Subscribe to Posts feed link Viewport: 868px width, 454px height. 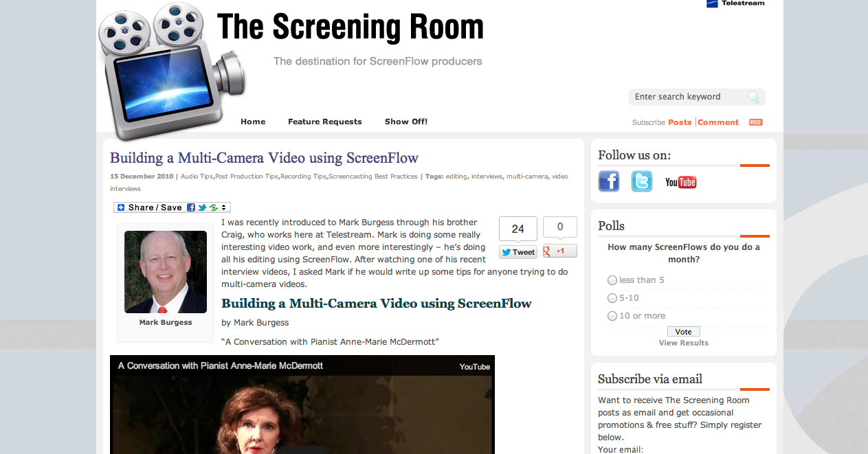click(x=680, y=122)
